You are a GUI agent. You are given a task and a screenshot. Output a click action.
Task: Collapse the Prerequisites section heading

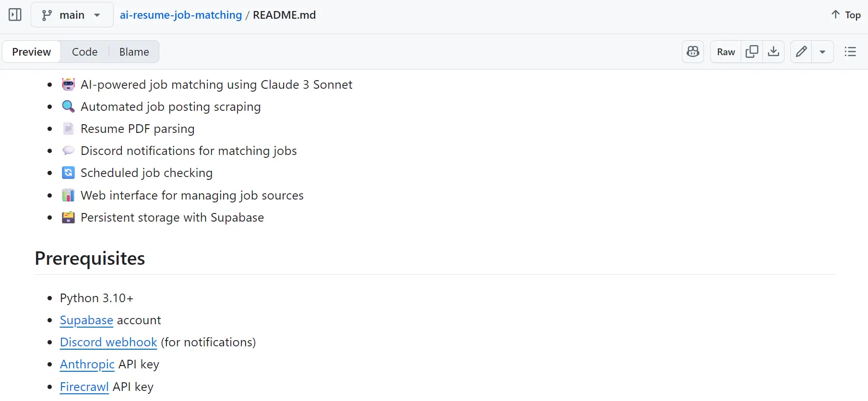click(x=89, y=258)
